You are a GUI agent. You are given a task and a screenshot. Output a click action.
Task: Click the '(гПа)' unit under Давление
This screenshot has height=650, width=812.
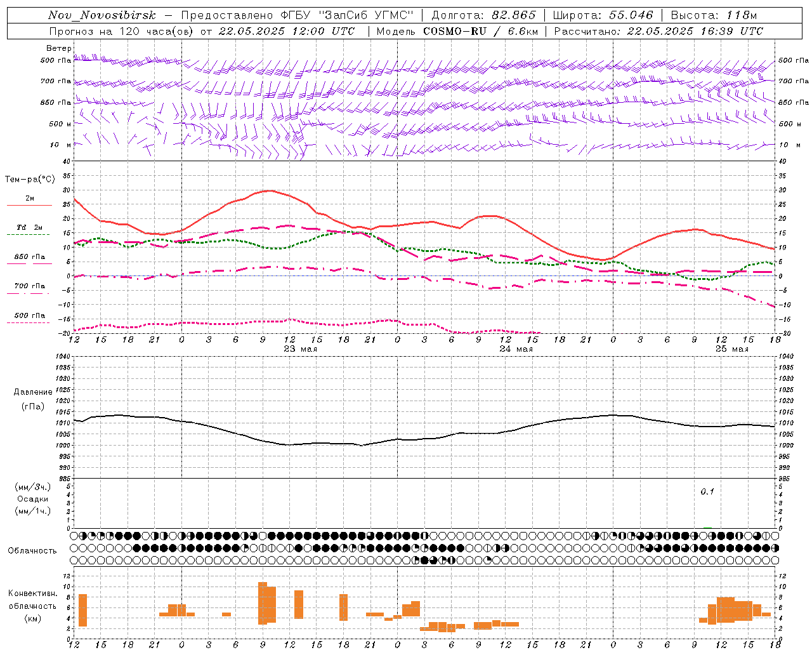click(32, 407)
